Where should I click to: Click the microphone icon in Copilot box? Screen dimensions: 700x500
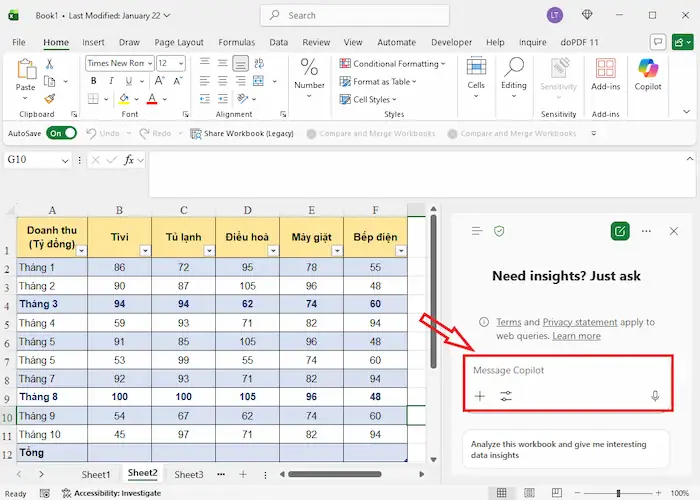[655, 396]
